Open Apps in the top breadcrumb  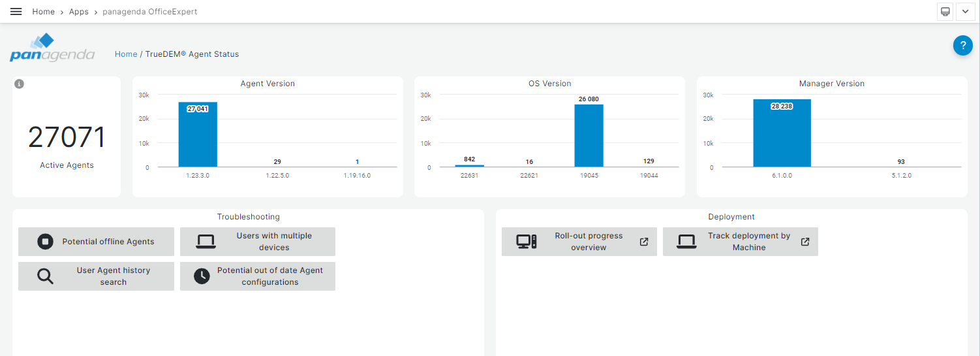click(79, 12)
